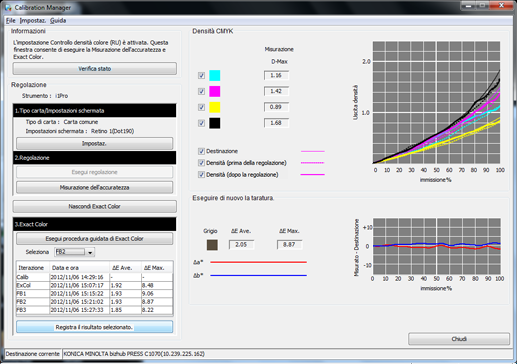This screenshot has height=364, width=517.
Task: Click the black color swatch
Action: tap(214, 123)
